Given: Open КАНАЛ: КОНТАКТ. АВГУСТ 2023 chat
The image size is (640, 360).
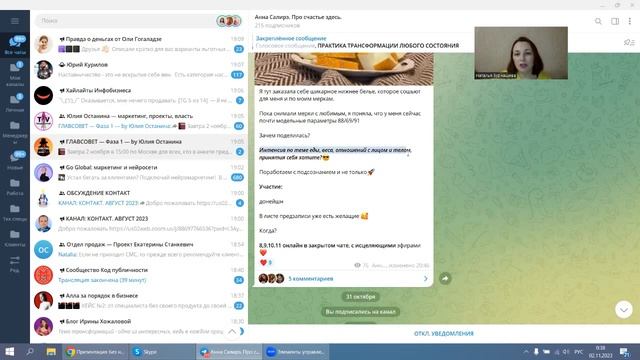Looking at the screenshot, I should point(139,224).
